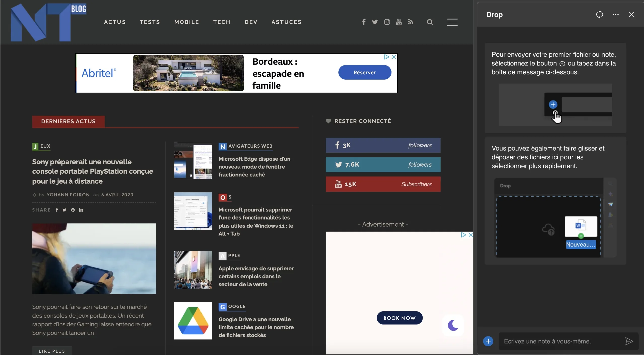644x355 pixels.
Task: Open the hamburger menu in header
Action: 452,22
